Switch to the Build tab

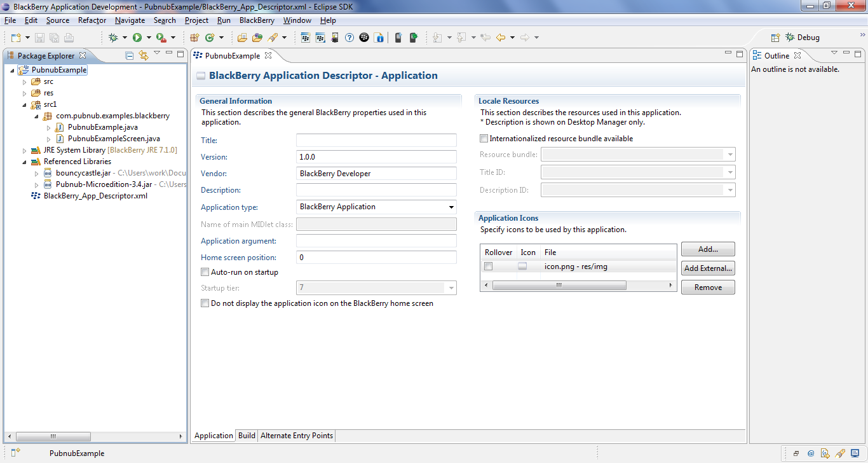point(247,435)
